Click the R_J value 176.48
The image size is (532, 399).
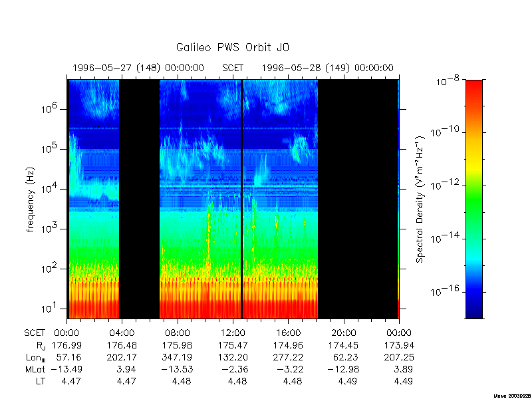click(x=122, y=345)
